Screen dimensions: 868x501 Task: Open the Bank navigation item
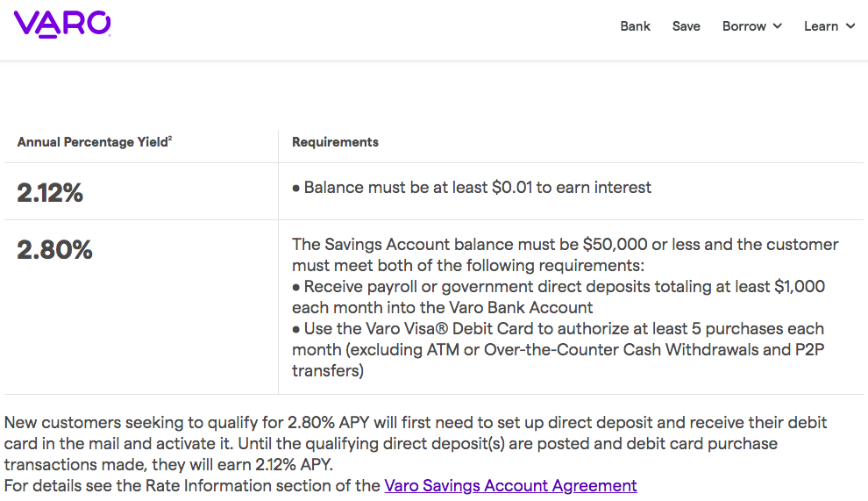coord(635,26)
